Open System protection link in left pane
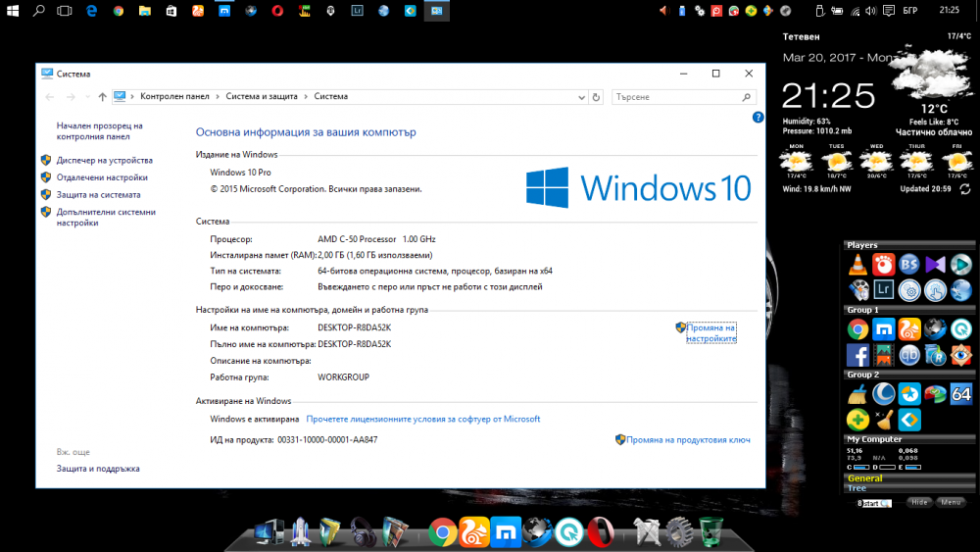The height and width of the screenshot is (552, 980). coord(98,194)
